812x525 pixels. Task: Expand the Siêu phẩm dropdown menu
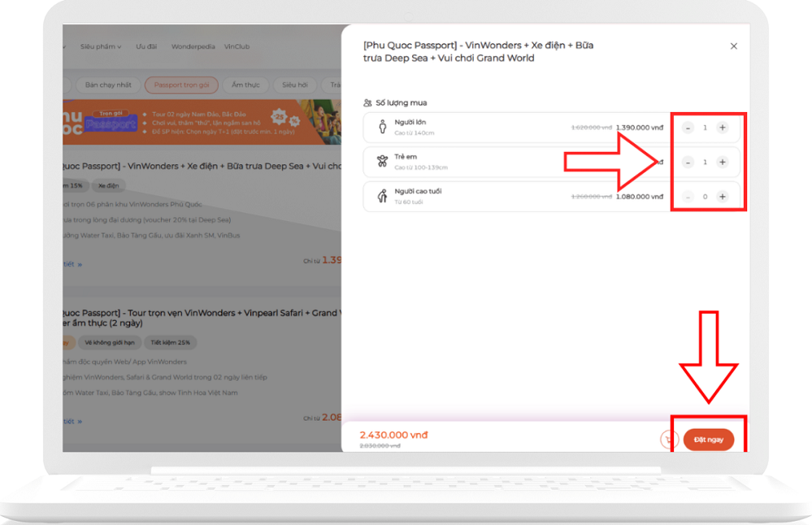pyautogui.click(x=101, y=46)
